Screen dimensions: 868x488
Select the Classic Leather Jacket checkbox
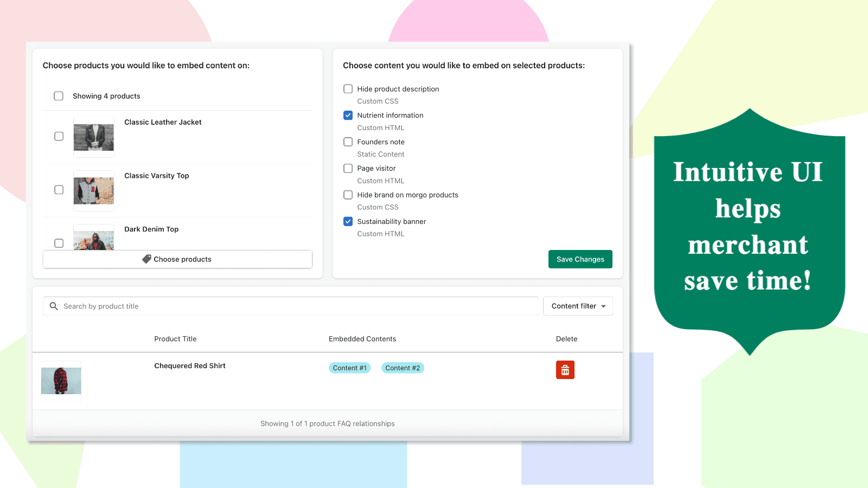point(59,136)
